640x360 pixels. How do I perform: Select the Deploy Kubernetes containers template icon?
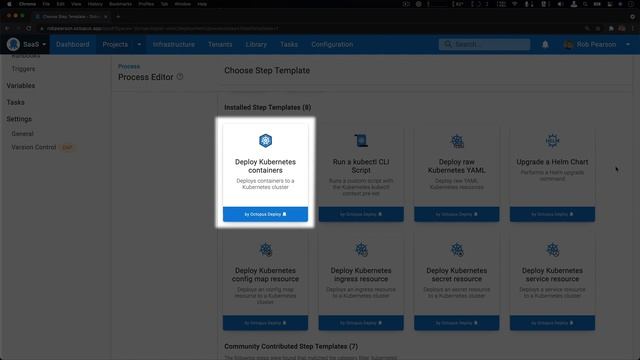(x=265, y=141)
